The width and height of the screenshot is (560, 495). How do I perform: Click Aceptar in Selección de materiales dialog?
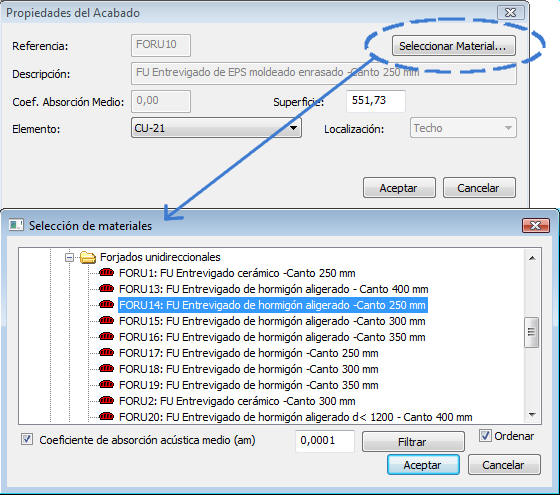tap(423, 465)
